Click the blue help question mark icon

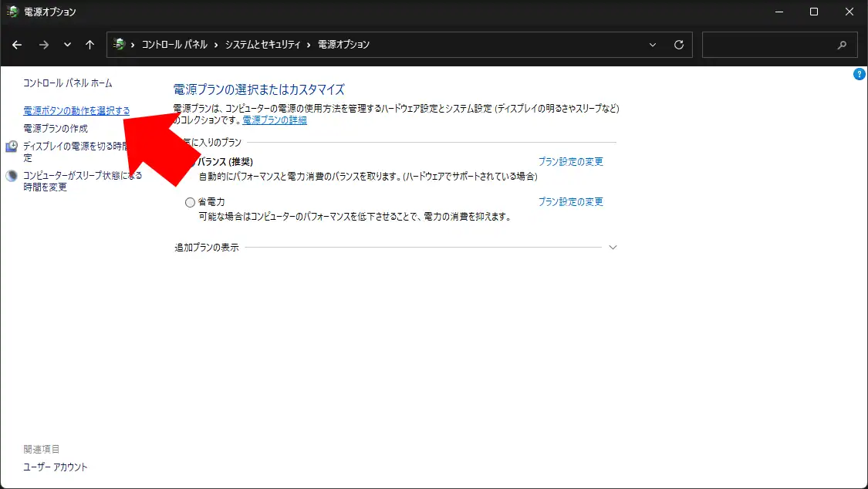click(860, 74)
